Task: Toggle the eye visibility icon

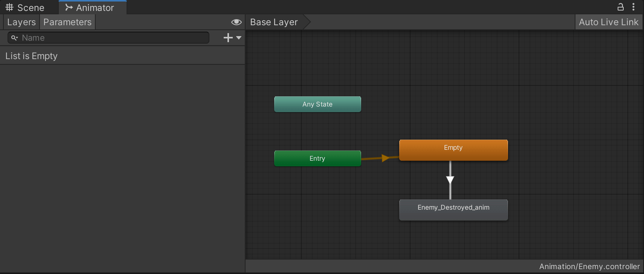Action: pos(236,22)
